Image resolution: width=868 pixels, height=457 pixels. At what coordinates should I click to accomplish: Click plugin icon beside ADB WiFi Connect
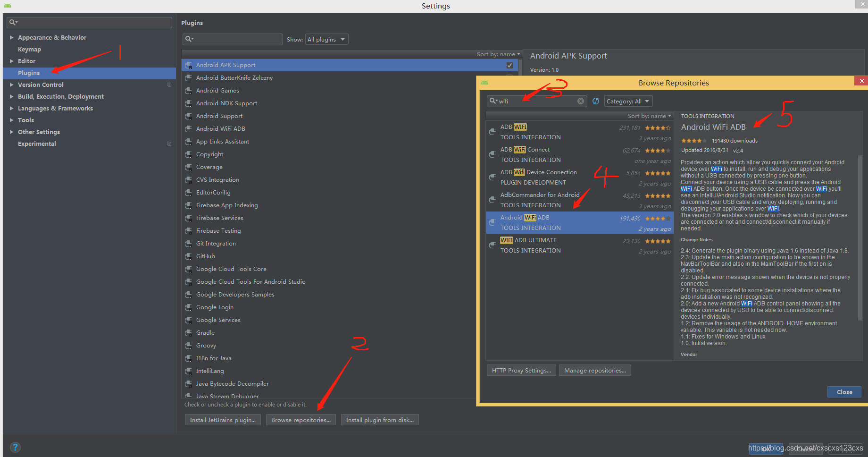point(492,154)
